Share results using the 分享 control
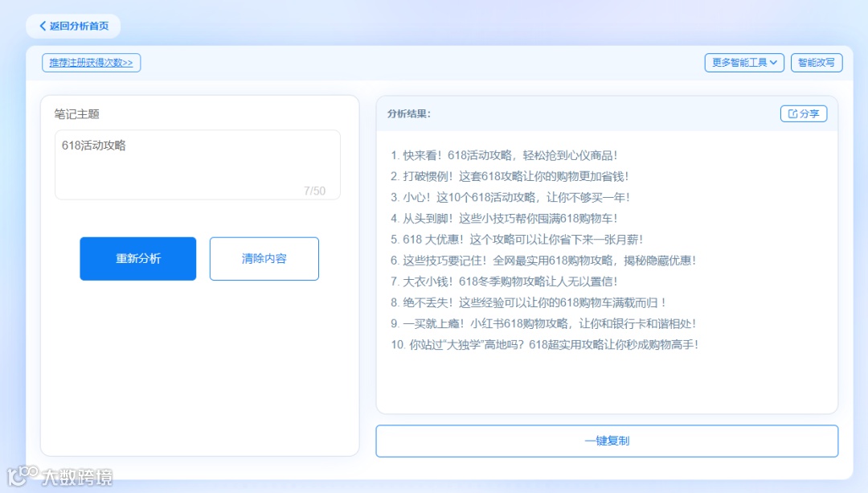 tap(804, 113)
